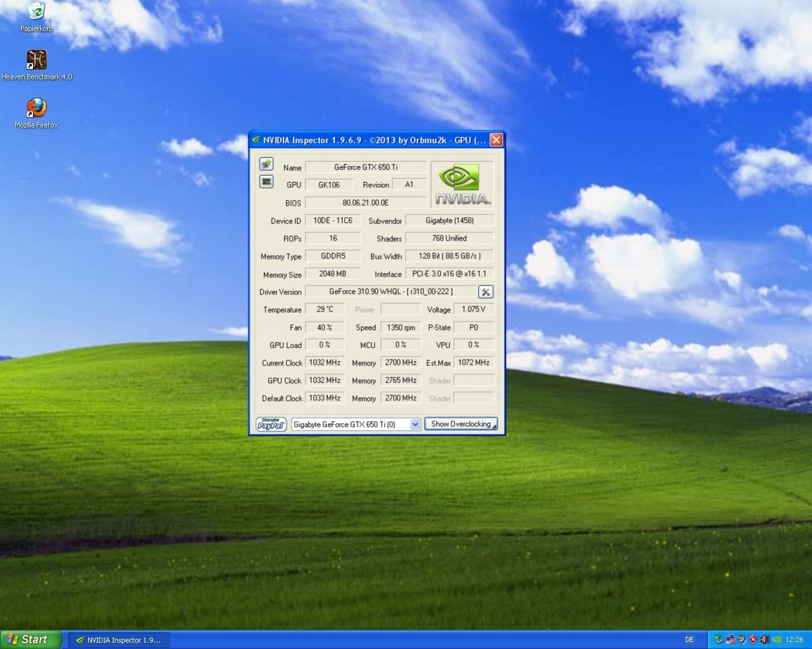Activate NVIDIA Inspector taskbar button

point(119,639)
